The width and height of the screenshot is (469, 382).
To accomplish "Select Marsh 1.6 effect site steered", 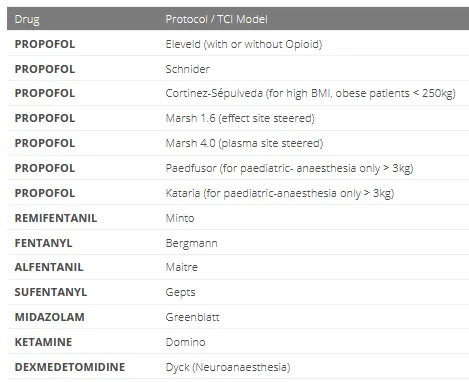I will click(x=240, y=118).
